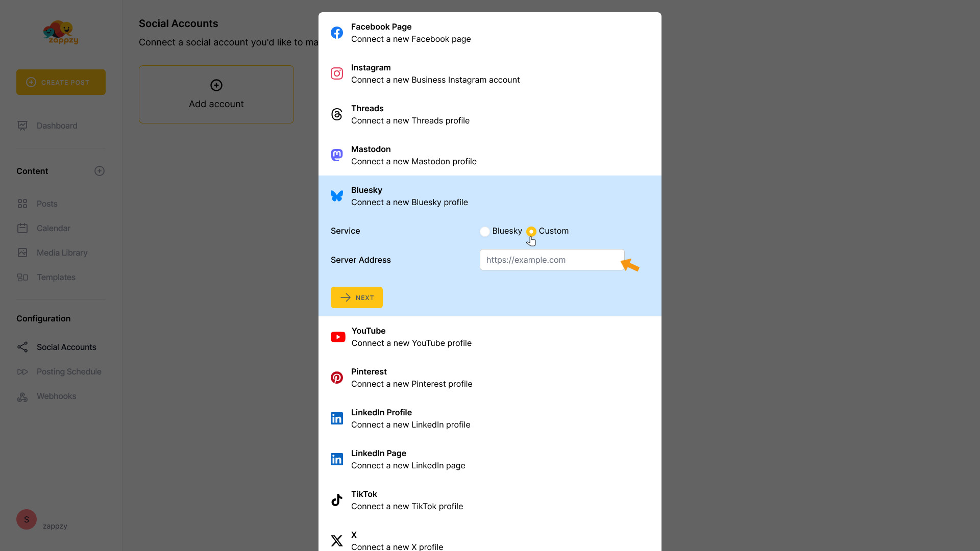Click the LinkedIn Page icon

(337, 459)
